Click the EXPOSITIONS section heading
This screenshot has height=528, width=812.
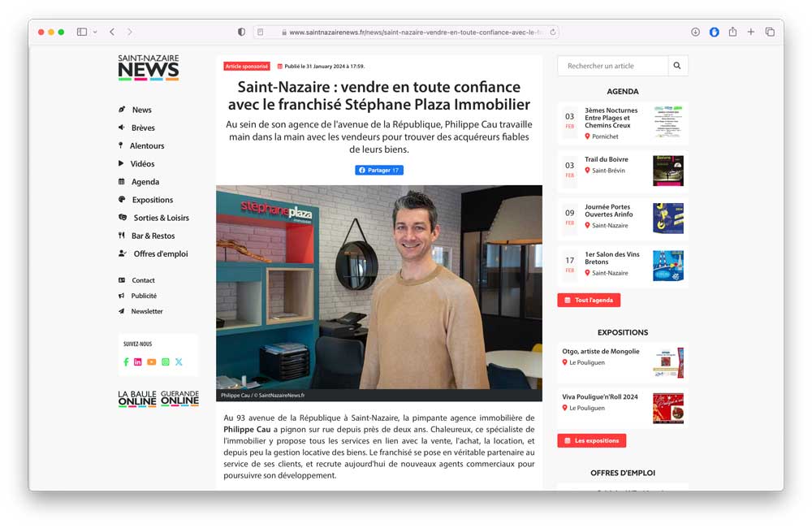tap(623, 333)
